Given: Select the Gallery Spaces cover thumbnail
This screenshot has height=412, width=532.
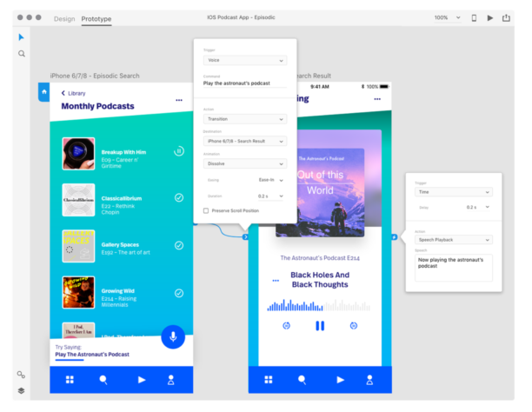Looking at the screenshot, I should [78, 246].
